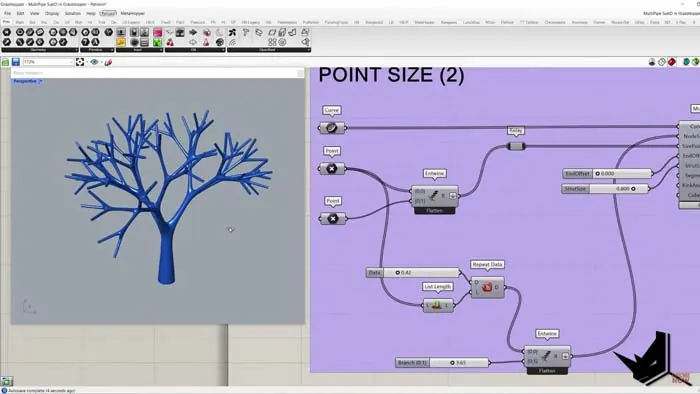
Task: Select the lower Point parameter component
Action: (x=333, y=219)
